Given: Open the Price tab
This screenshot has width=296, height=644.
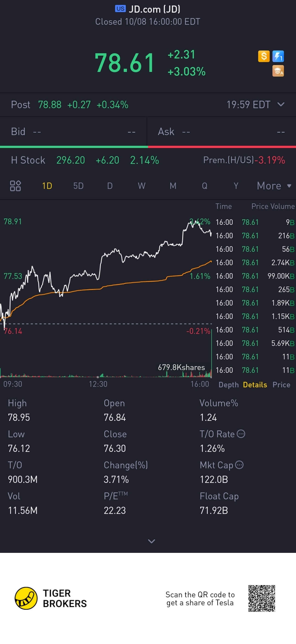Looking at the screenshot, I should [281, 385].
